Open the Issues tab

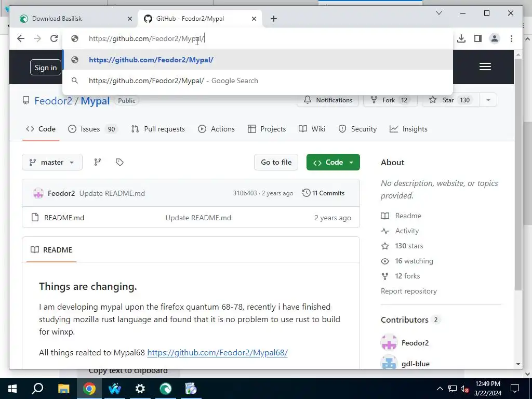point(92,129)
